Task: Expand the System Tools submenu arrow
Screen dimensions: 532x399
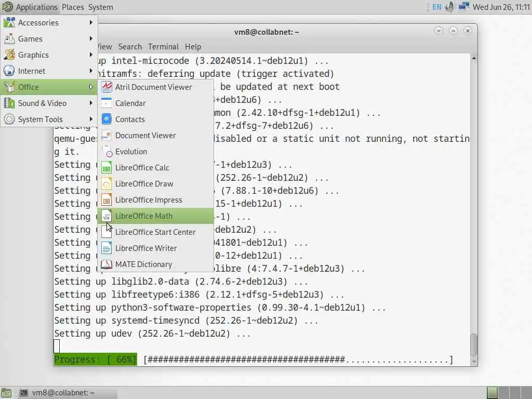Action: (x=91, y=119)
